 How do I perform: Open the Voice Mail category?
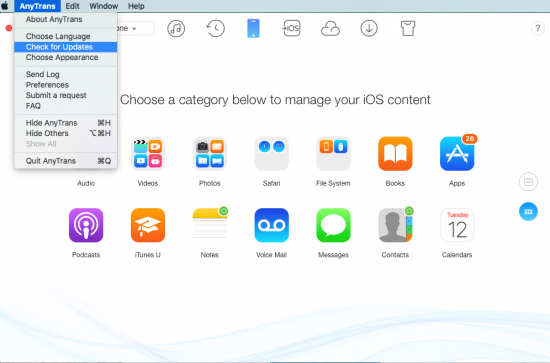pos(271,225)
